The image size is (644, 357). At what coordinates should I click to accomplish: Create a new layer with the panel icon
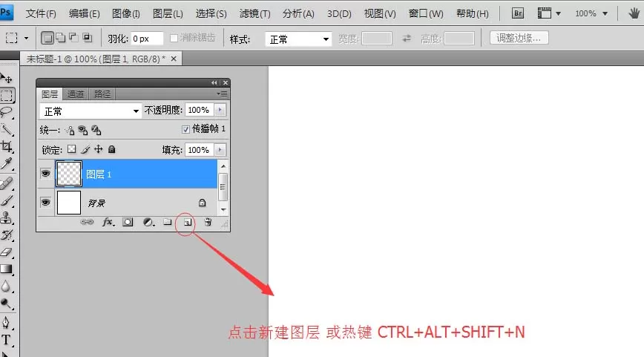point(187,222)
